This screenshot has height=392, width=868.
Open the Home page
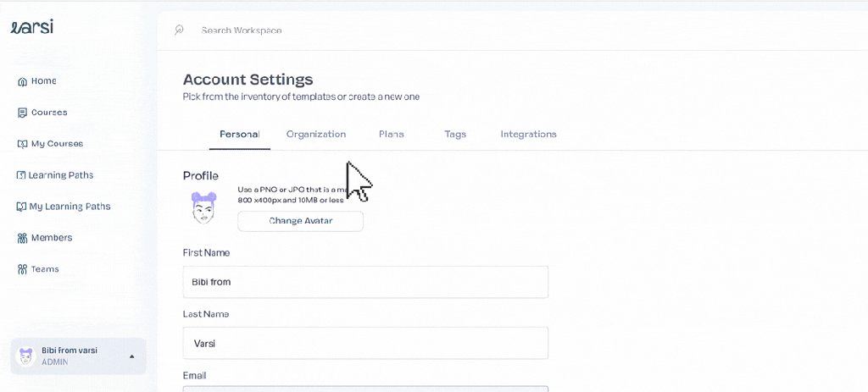pyautogui.click(x=44, y=80)
